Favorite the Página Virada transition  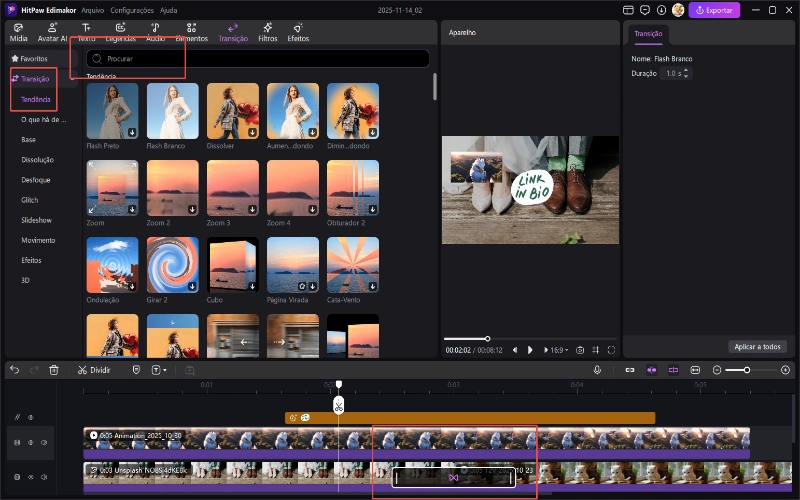(303, 286)
